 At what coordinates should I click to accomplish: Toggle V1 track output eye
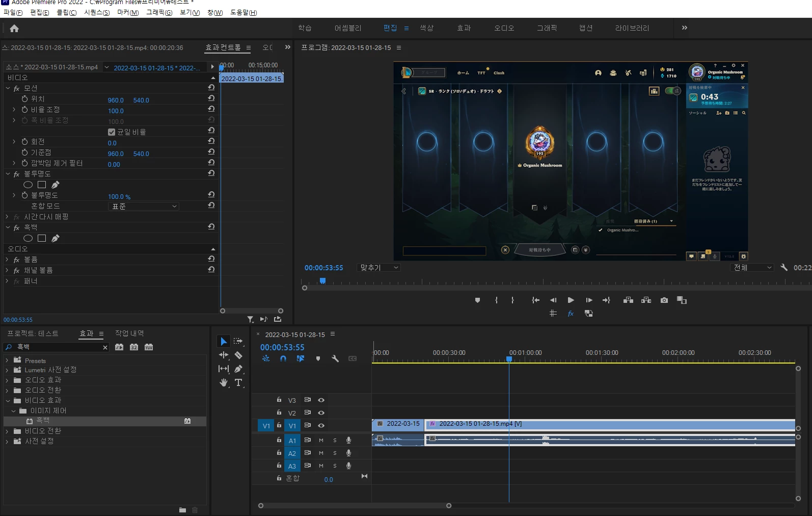click(321, 425)
